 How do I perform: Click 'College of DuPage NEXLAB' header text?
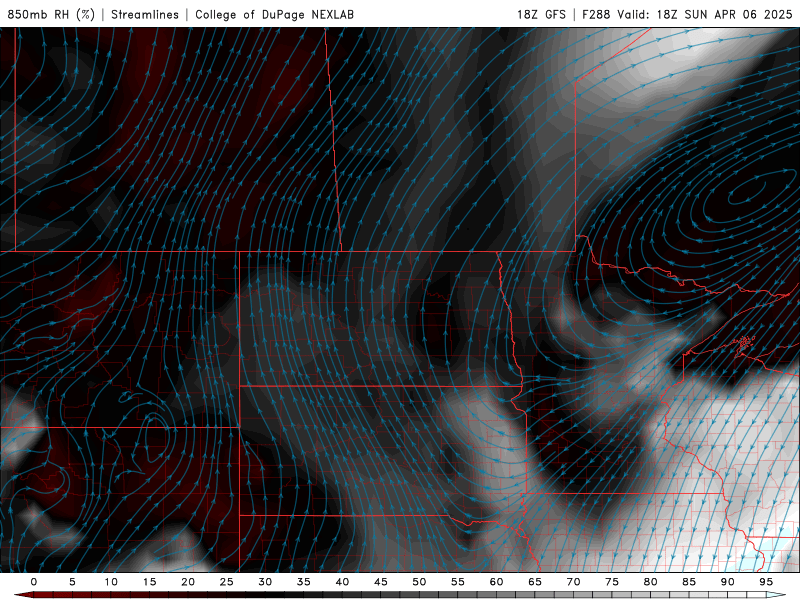274,14
